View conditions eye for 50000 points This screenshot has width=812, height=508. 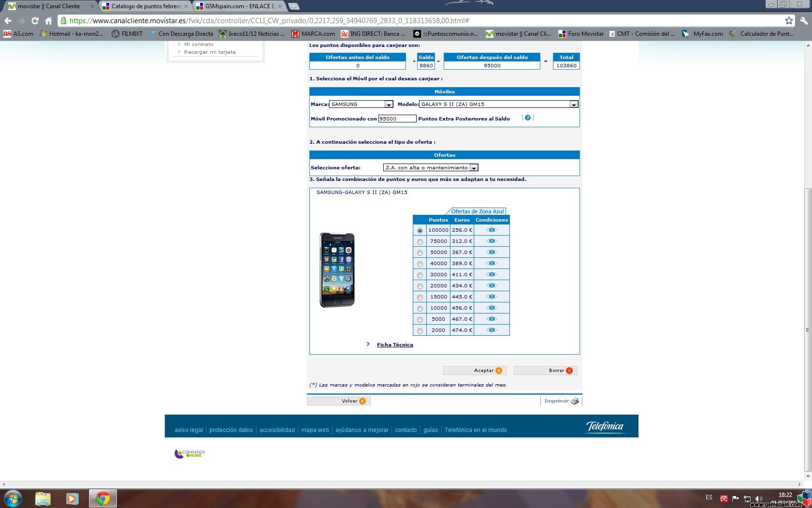(x=492, y=253)
